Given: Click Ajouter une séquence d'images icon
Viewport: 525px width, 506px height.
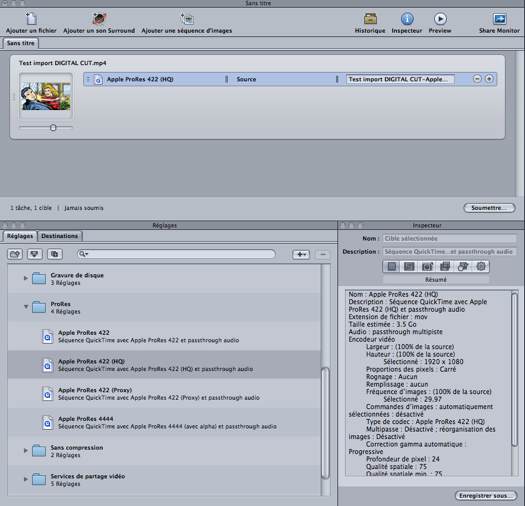Looking at the screenshot, I should pyautogui.click(x=187, y=19).
